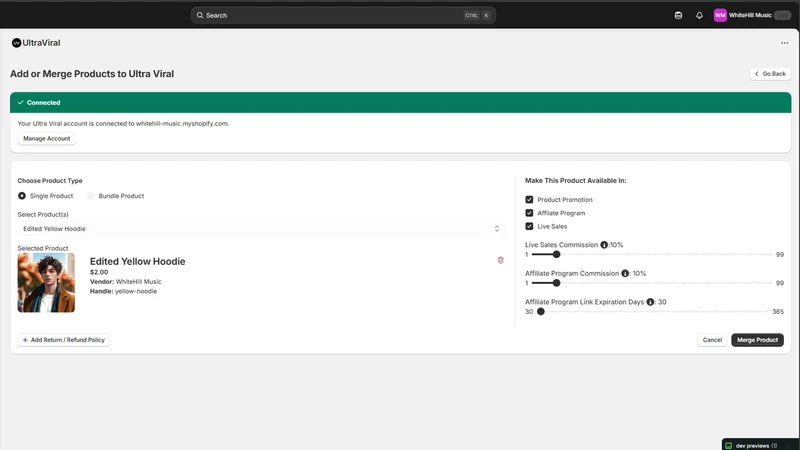Open the Select Product(s) dropdown
The height and width of the screenshot is (450, 800).
click(261, 229)
